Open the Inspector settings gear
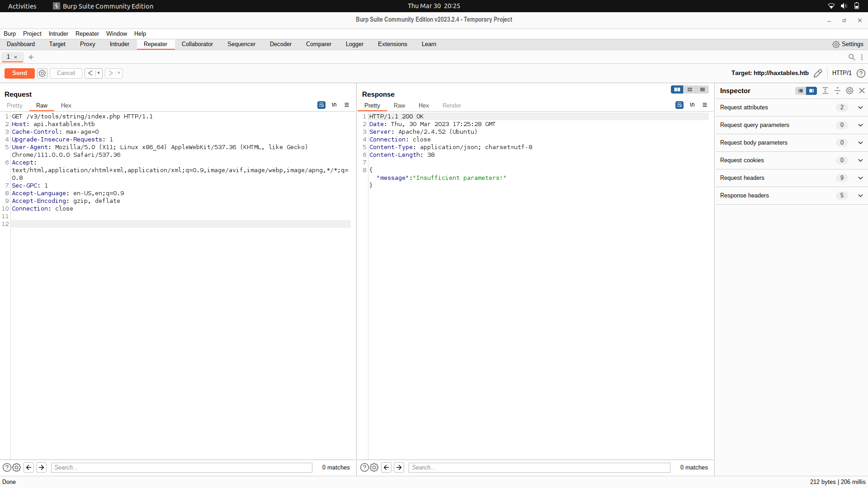The image size is (868, 488). (x=849, y=90)
